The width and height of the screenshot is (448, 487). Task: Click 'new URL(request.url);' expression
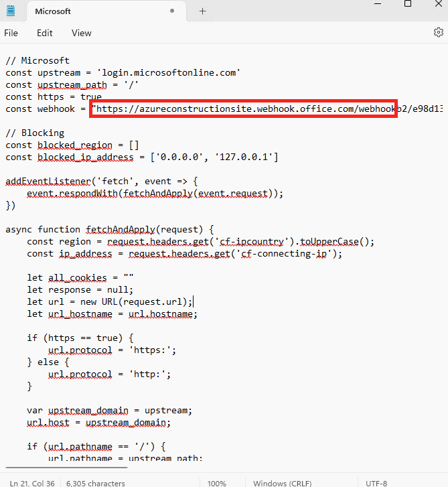(137, 302)
